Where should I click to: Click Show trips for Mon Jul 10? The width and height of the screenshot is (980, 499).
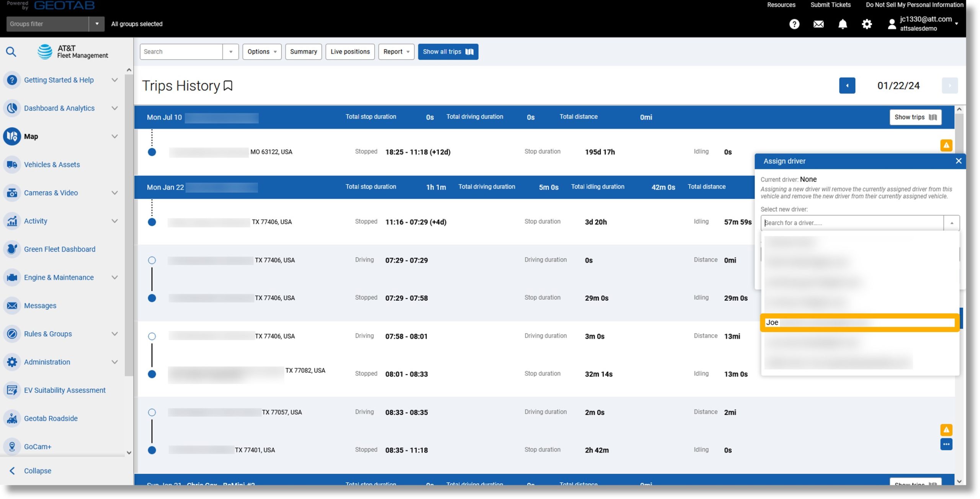[x=916, y=117]
